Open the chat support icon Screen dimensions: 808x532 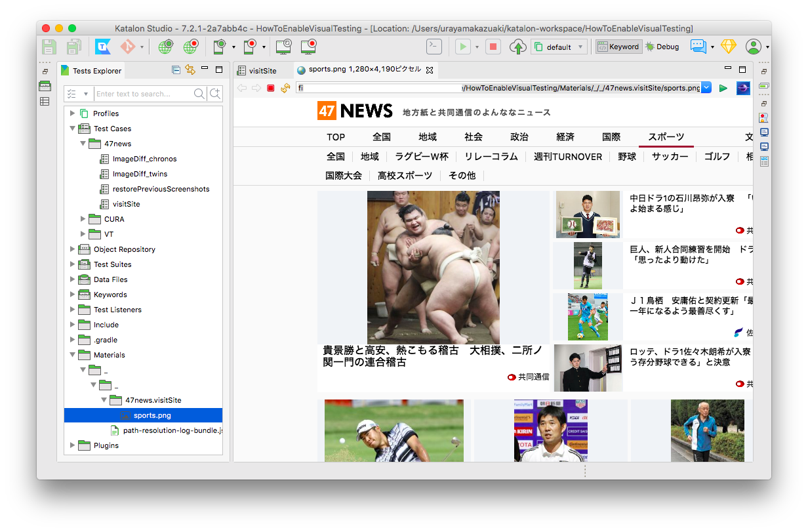coord(697,47)
